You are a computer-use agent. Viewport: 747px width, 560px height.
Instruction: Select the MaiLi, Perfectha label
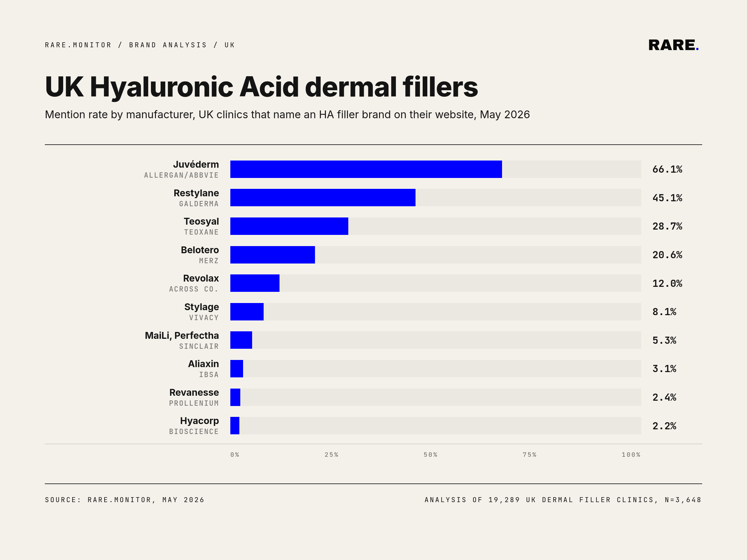[x=182, y=336]
